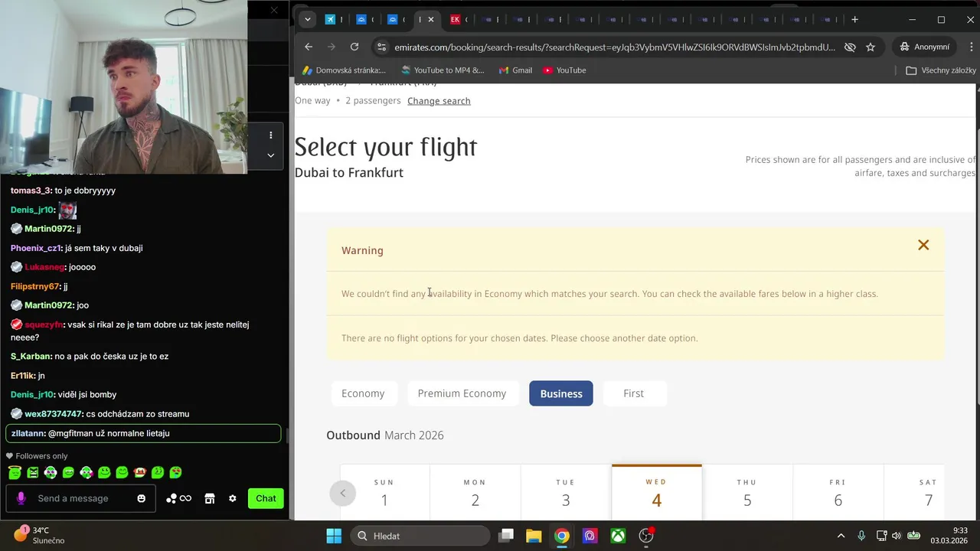Click the chat Send a message field
This screenshot has height=551, width=980.
[80, 498]
